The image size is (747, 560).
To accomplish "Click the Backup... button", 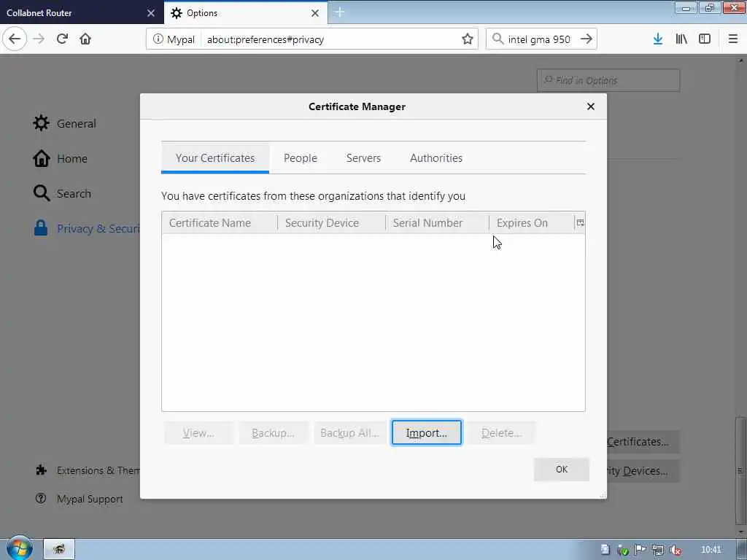I will pyautogui.click(x=274, y=433).
